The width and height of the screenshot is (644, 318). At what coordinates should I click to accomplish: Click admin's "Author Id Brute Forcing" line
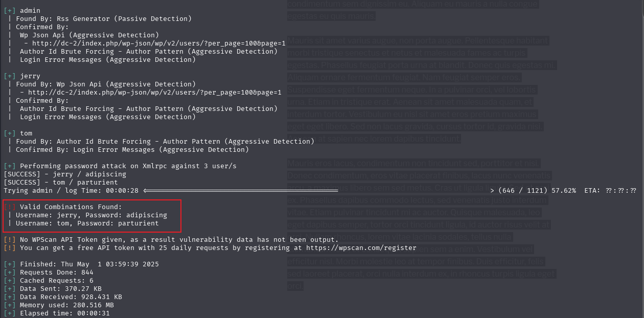[149, 52]
